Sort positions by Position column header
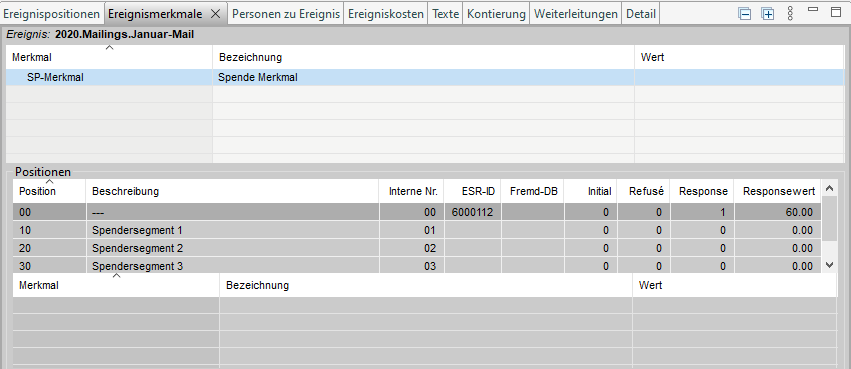Screen dimensions: 851x369 point(49,191)
